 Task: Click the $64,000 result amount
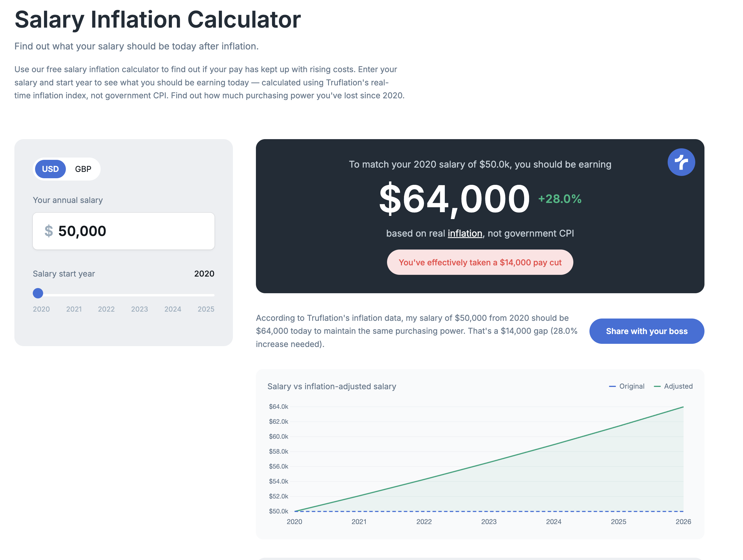coord(454,199)
